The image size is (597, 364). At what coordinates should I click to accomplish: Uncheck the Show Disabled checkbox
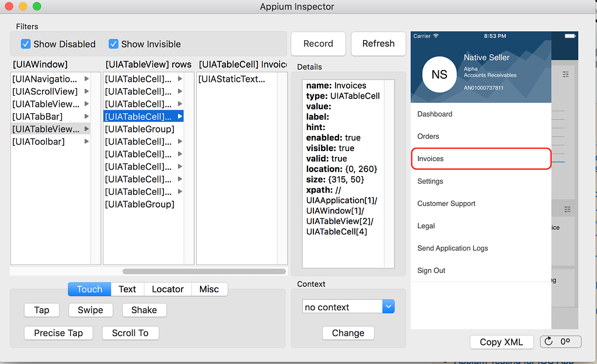pos(26,44)
